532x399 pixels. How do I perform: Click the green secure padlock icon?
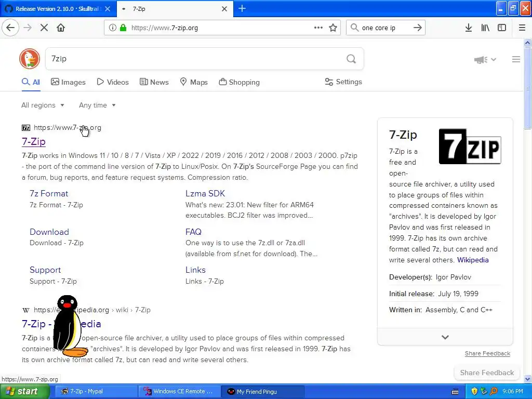pos(123,28)
